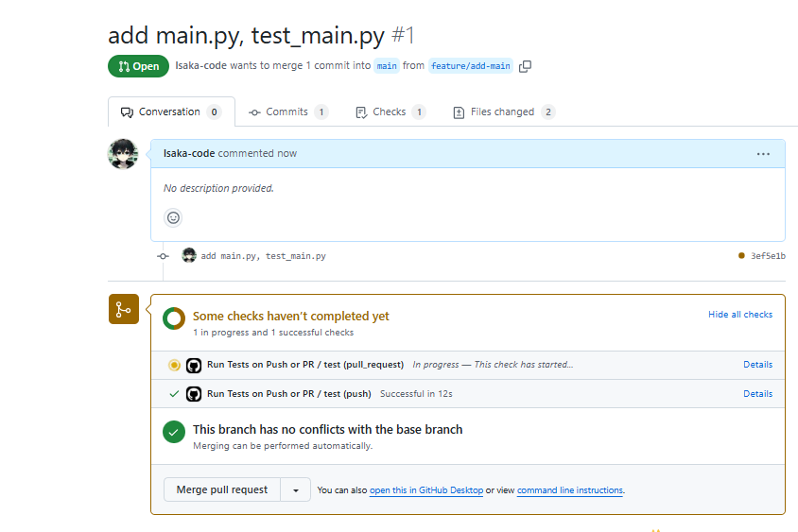The height and width of the screenshot is (532, 798).
Task: Click the commit status dot beside 3ef5e1b
Action: [741, 255]
